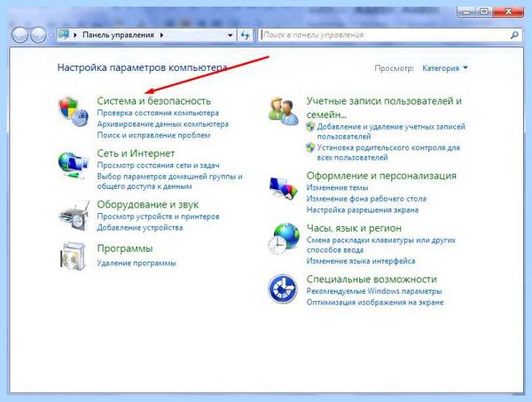The image size is (532, 402).
Task: Select Добавление устройства link
Action: pyautogui.click(x=140, y=227)
